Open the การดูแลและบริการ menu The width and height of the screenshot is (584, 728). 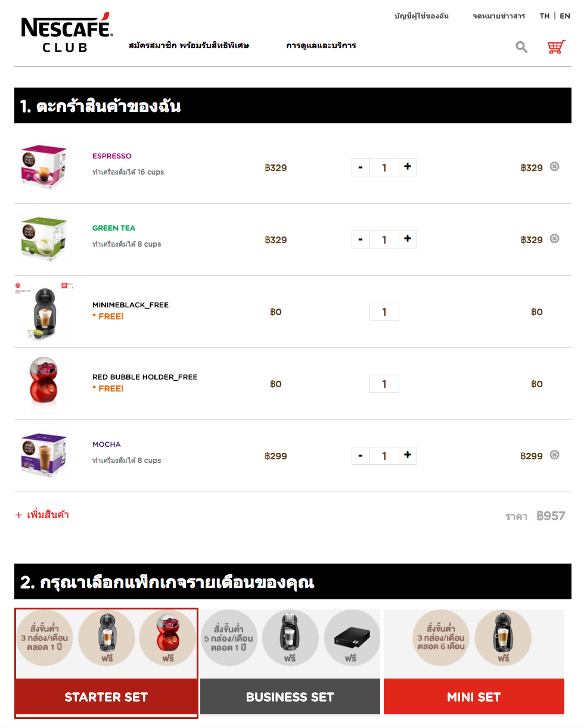[321, 45]
